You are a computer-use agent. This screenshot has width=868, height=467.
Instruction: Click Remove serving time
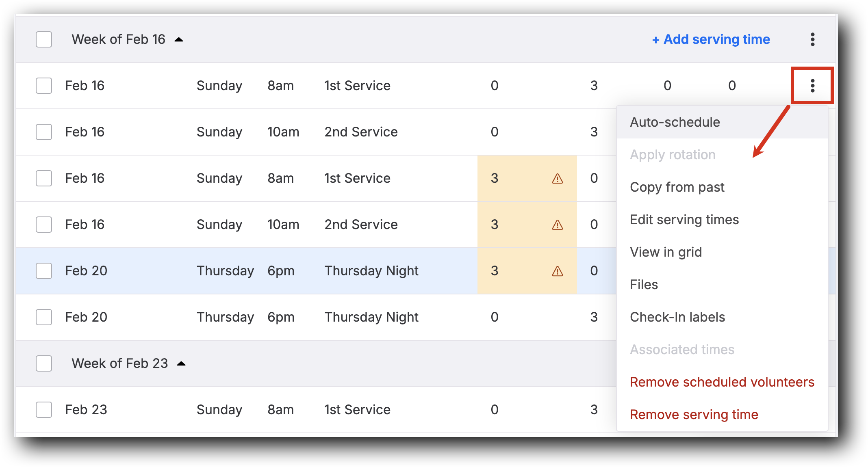[694, 414]
